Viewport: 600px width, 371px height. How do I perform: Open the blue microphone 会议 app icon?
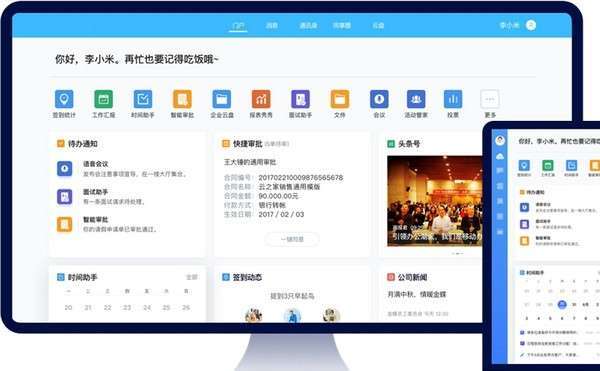[x=379, y=99]
